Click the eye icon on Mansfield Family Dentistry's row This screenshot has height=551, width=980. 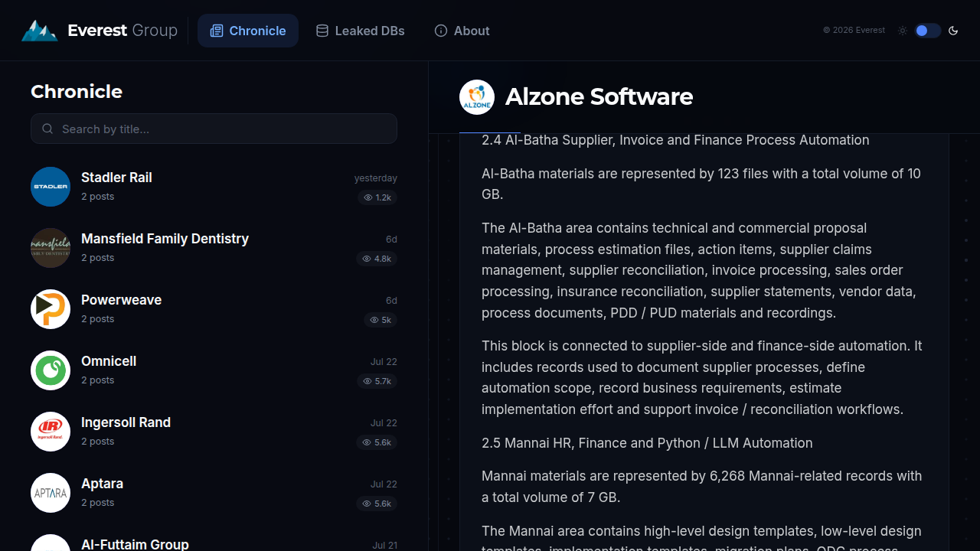pyautogui.click(x=367, y=259)
